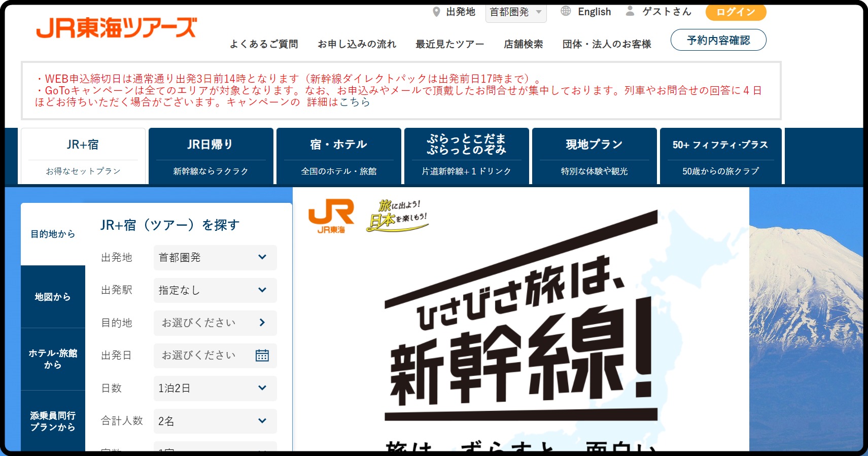Click the JR+宿（ツアー）を探す heading
Image resolution: width=868 pixels, height=456 pixels.
170,225
